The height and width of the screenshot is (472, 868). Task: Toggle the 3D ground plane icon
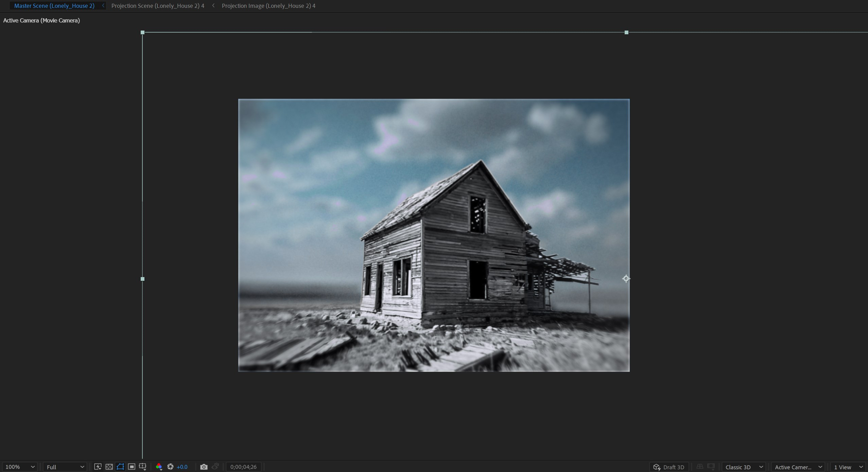tap(699, 467)
